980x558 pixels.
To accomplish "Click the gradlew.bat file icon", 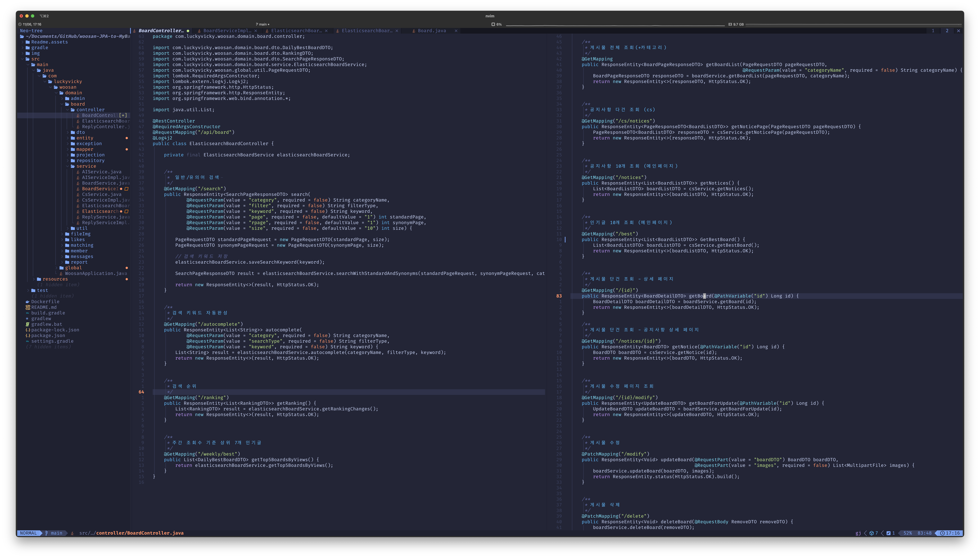I will point(28,324).
